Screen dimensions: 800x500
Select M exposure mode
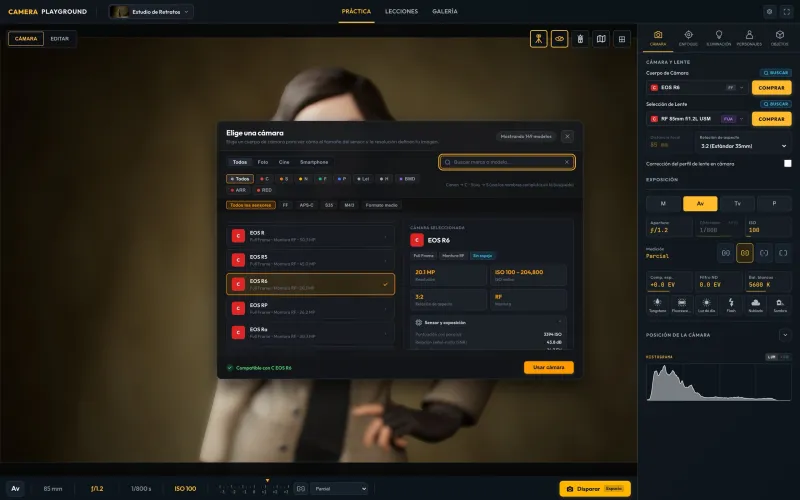663,204
